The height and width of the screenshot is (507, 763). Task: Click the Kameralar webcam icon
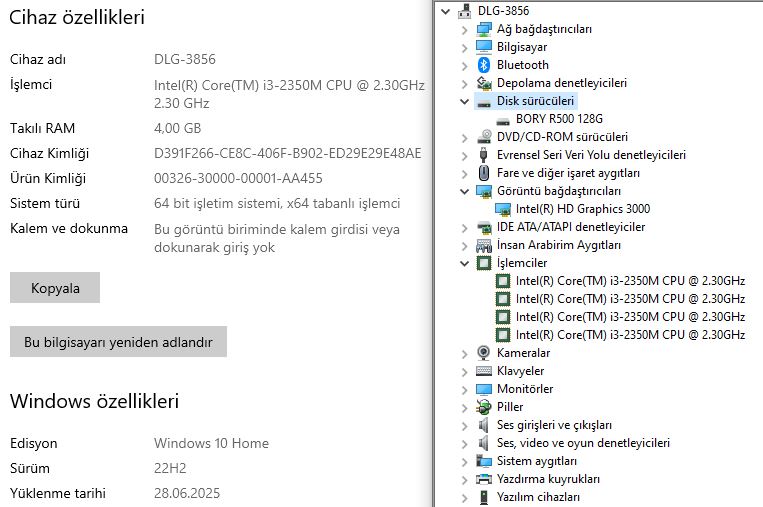(484, 353)
